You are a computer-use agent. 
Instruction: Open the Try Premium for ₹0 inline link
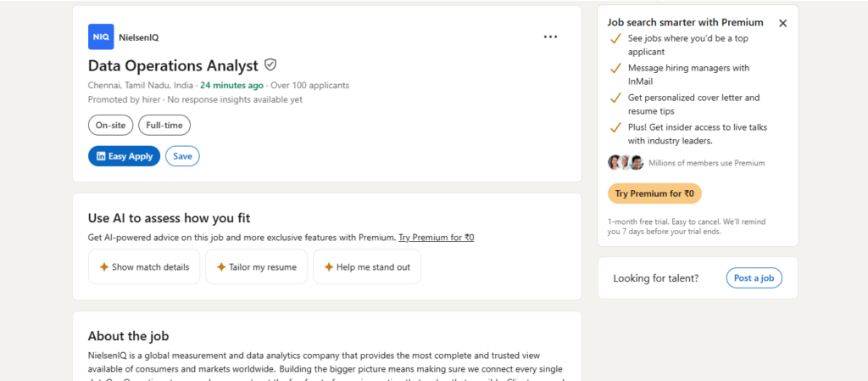coord(437,238)
